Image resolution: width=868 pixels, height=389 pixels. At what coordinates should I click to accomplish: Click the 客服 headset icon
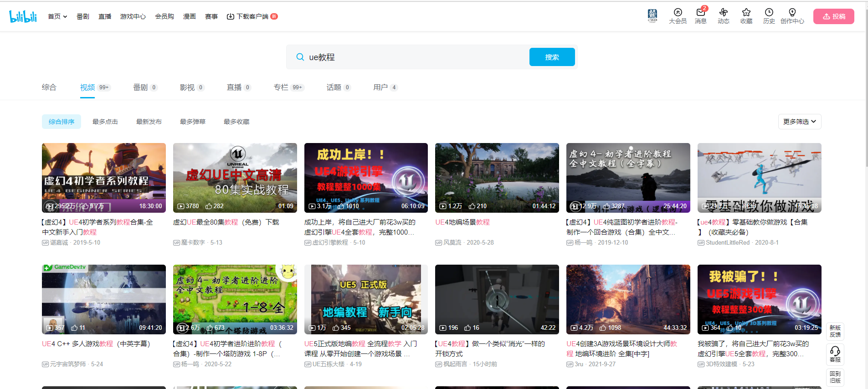click(835, 354)
